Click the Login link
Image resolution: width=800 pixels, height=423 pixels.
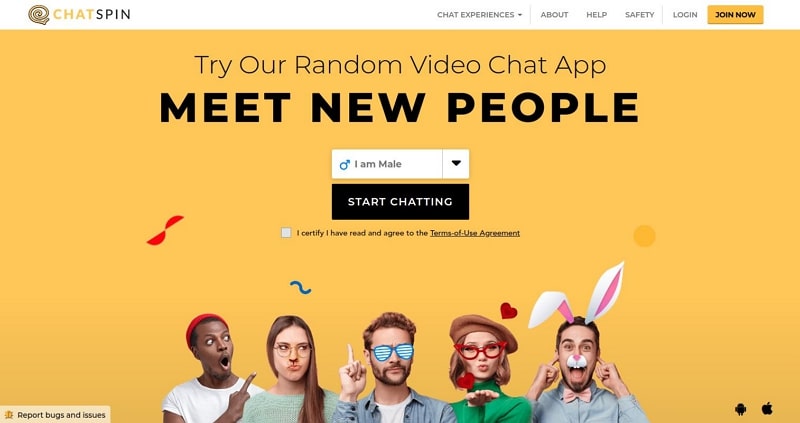[685, 15]
